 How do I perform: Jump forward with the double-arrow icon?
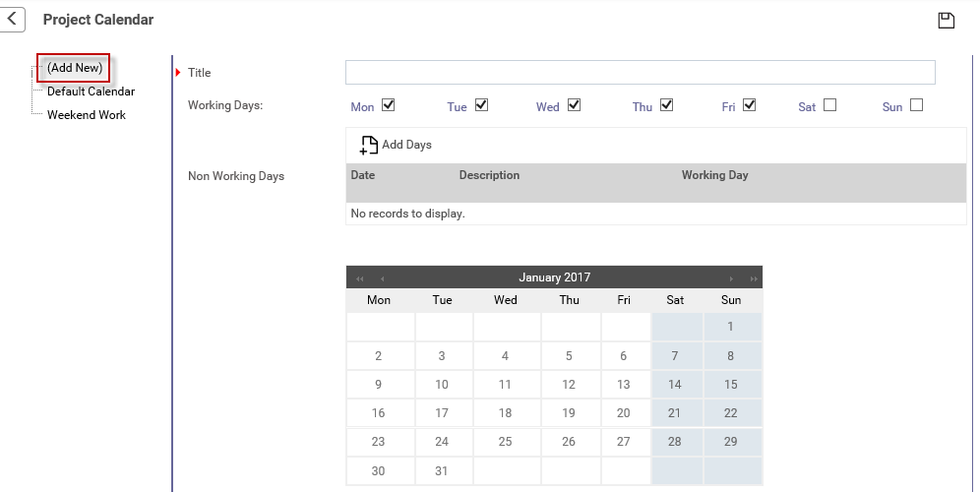click(754, 278)
